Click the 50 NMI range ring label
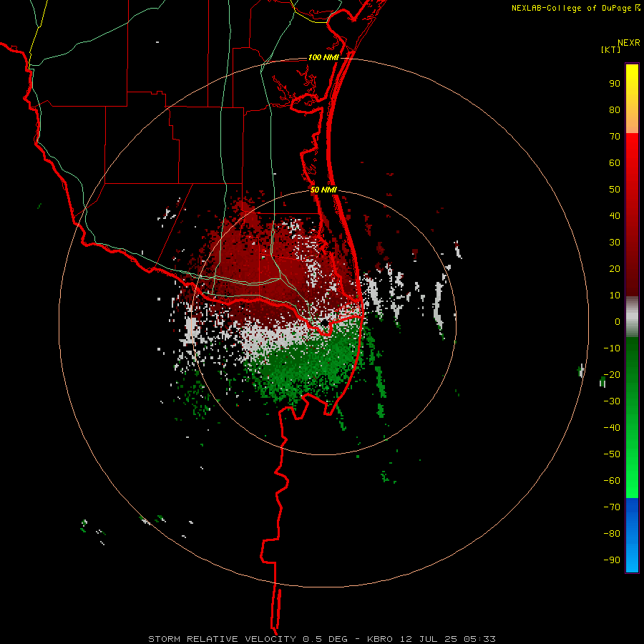Screen dimensions: 644x644 click(x=323, y=190)
